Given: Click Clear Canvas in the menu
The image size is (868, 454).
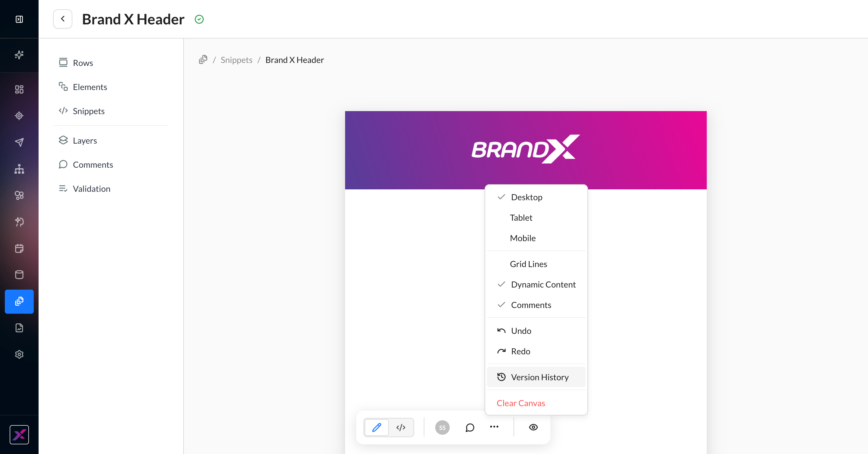Looking at the screenshot, I should point(536,403).
